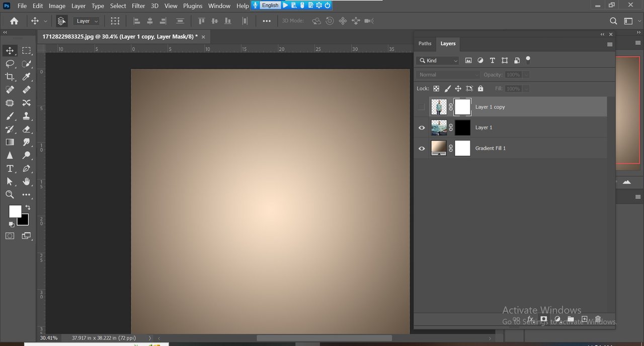
Task: Select the Crop tool
Action: [10, 77]
